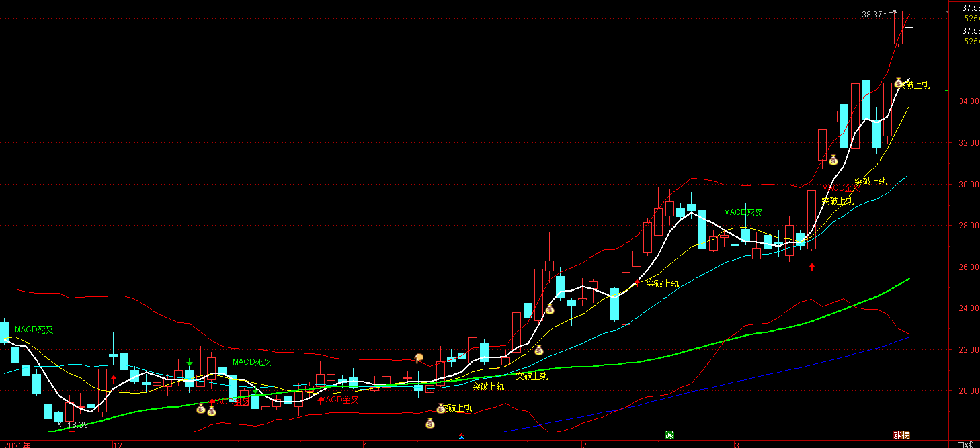Click the month 3 label on time axis

click(737, 445)
